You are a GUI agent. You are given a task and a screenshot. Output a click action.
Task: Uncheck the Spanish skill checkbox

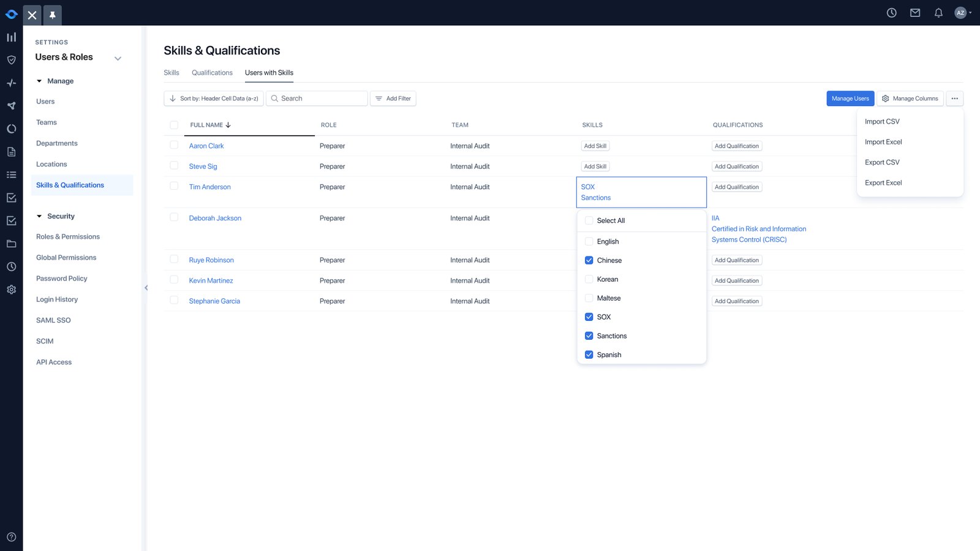589,355
